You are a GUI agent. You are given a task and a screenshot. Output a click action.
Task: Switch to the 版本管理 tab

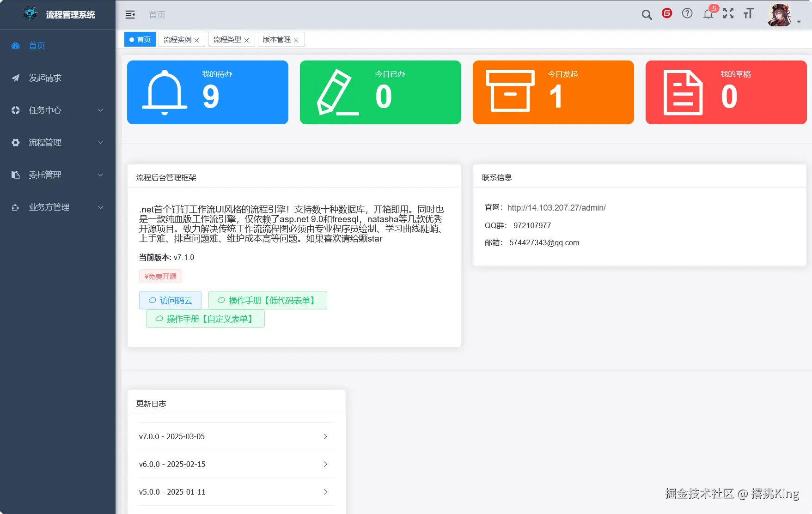tap(277, 39)
